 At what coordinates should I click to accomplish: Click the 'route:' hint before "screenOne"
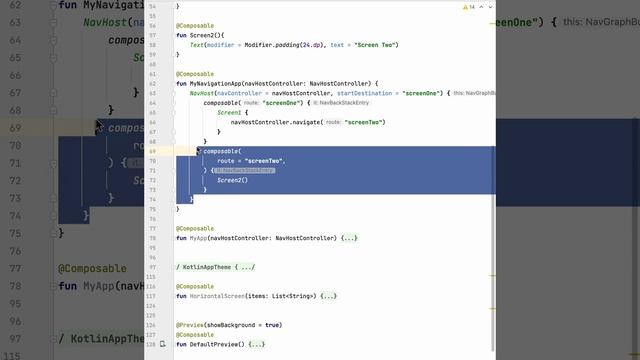click(251, 103)
